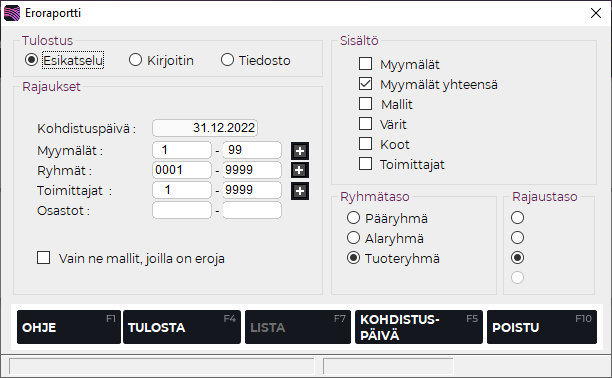Click the Ryhmät start field 0001
This screenshot has width=612, height=378.
pyautogui.click(x=182, y=170)
